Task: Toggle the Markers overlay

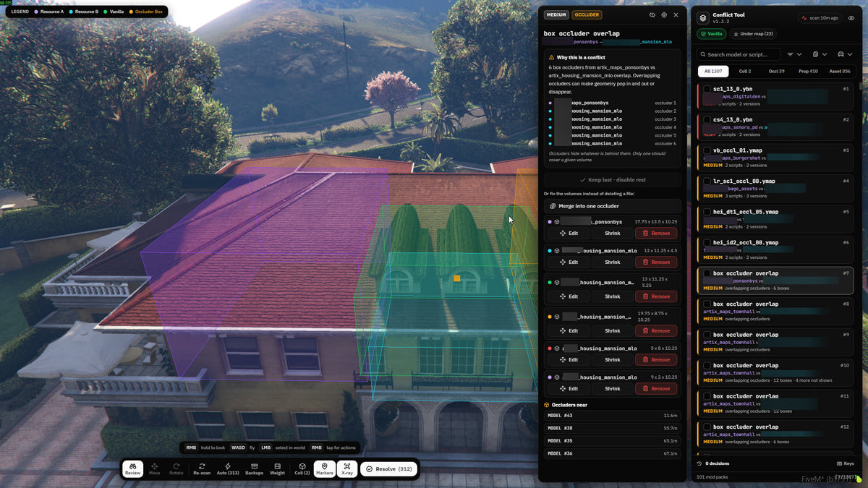Action: click(325, 469)
